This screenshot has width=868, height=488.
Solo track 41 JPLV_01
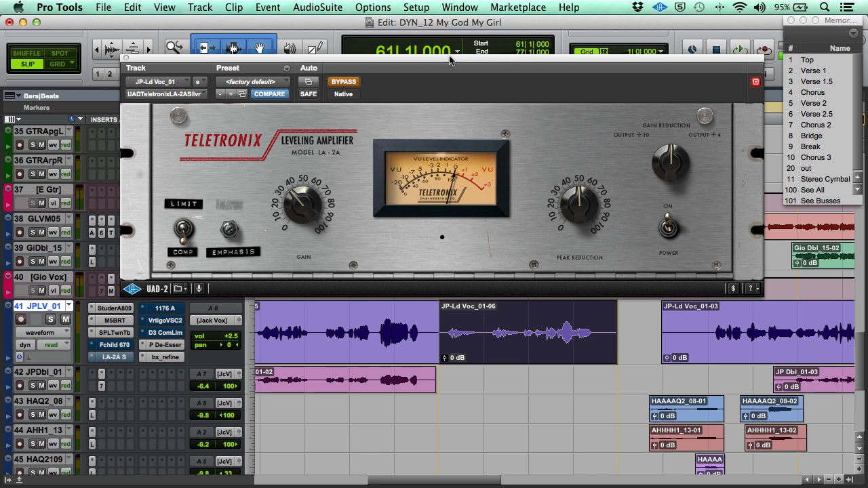50,319
